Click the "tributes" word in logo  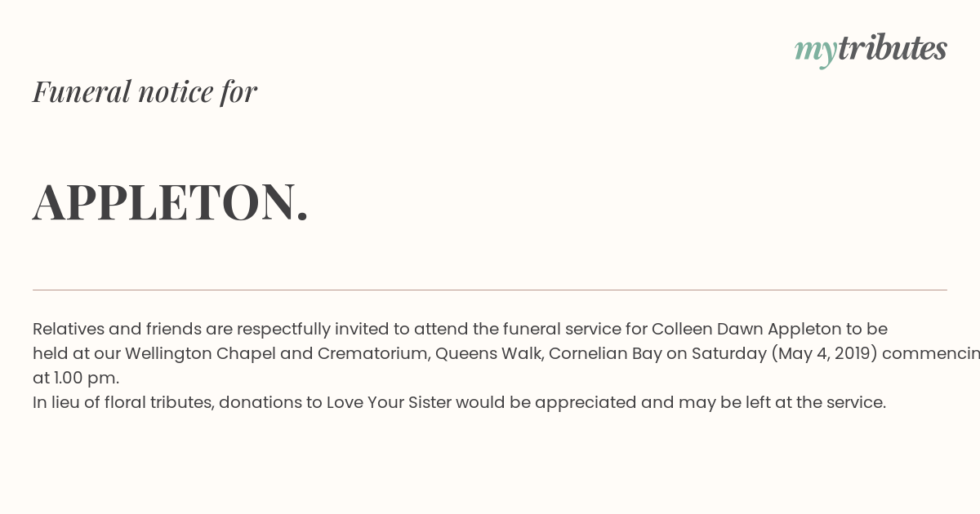pyautogui.click(x=893, y=48)
